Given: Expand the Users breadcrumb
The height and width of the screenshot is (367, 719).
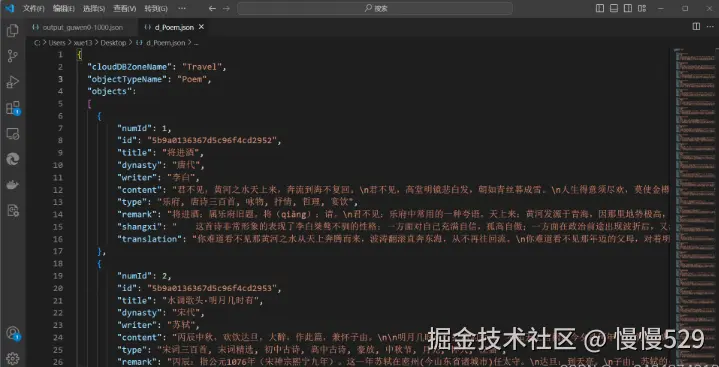Looking at the screenshot, I should (x=57, y=43).
